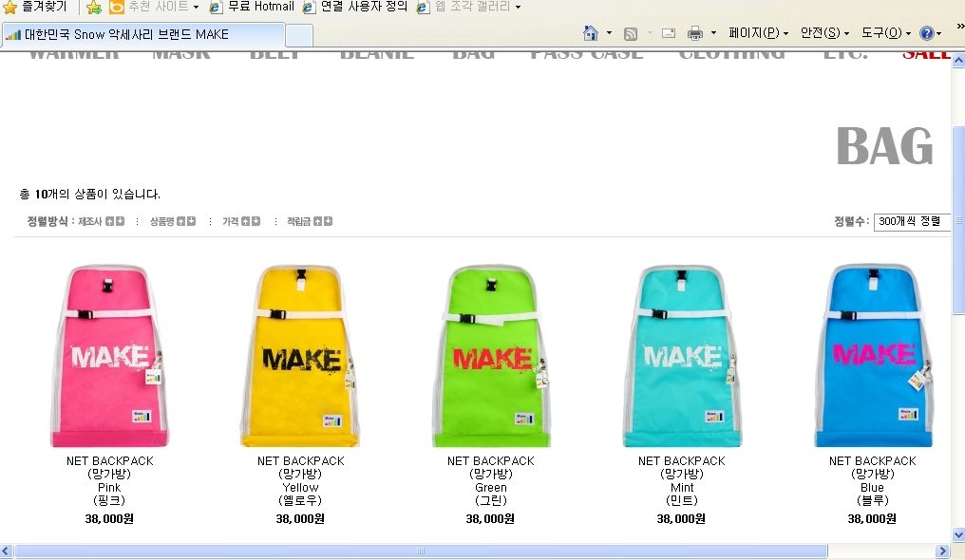Click the vertical scrollbar down arrow
Screen dimensions: 965x560
click(x=958, y=534)
